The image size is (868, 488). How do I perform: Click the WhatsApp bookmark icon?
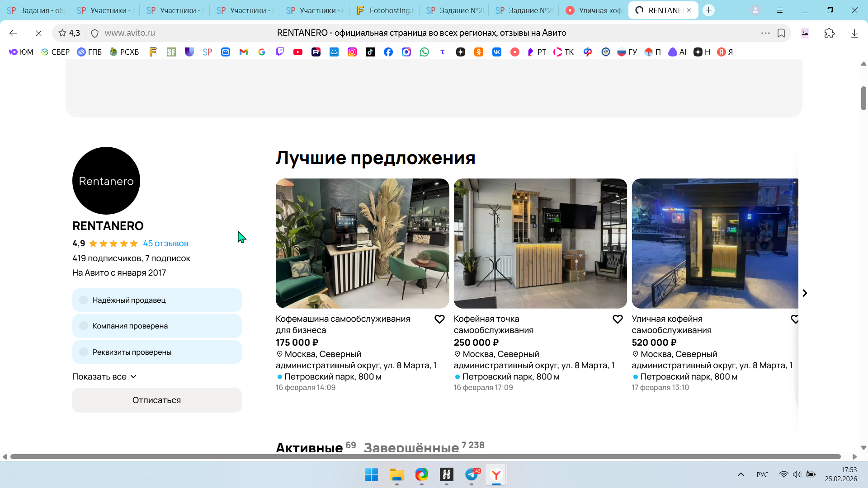click(424, 52)
